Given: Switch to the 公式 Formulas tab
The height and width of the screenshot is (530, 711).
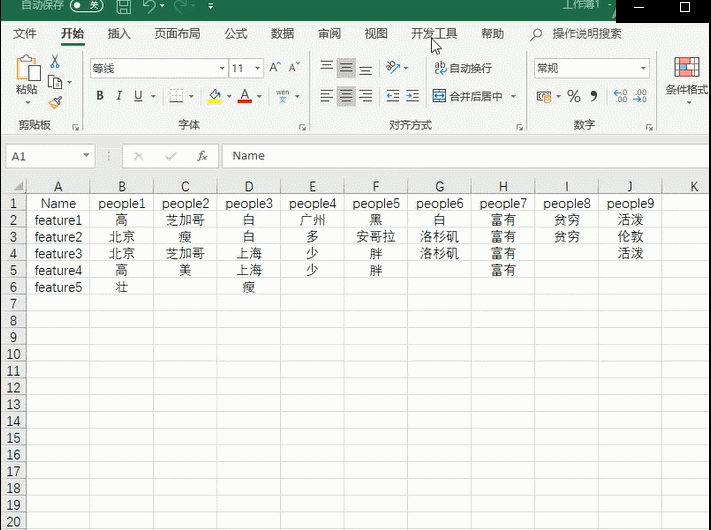Looking at the screenshot, I should pos(236,34).
